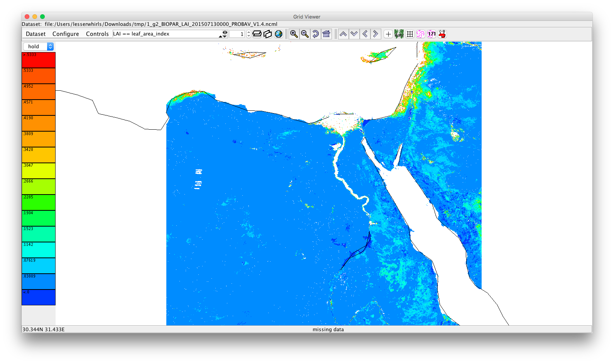Click the globe projection icon
The height and width of the screenshot is (364, 614).
279,34
